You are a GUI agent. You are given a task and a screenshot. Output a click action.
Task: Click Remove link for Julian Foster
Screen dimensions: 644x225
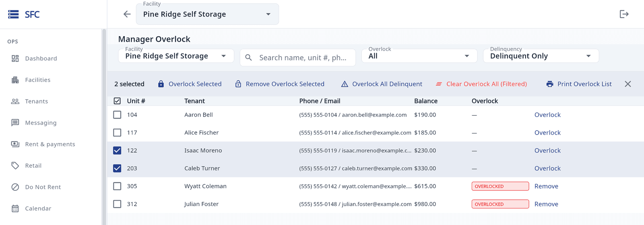click(x=546, y=204)
